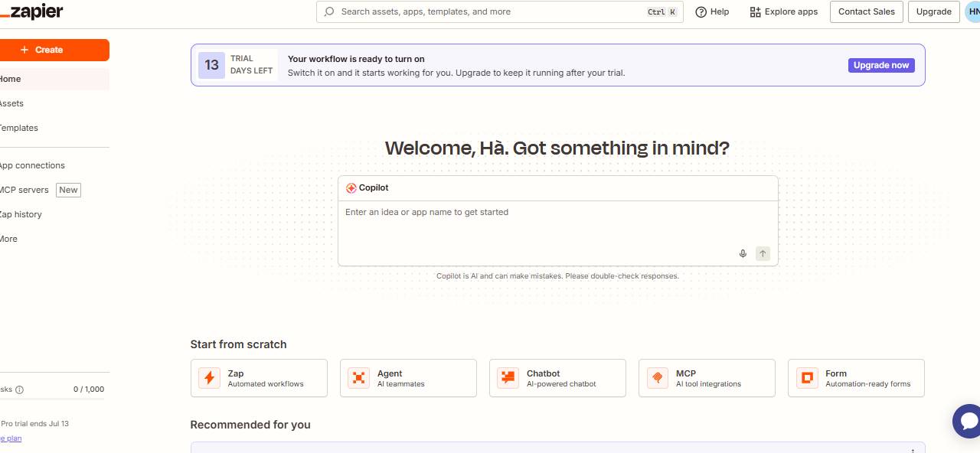Focus the search assets field
The height and width of the screenshot is (453, 980).
[499, 11]
